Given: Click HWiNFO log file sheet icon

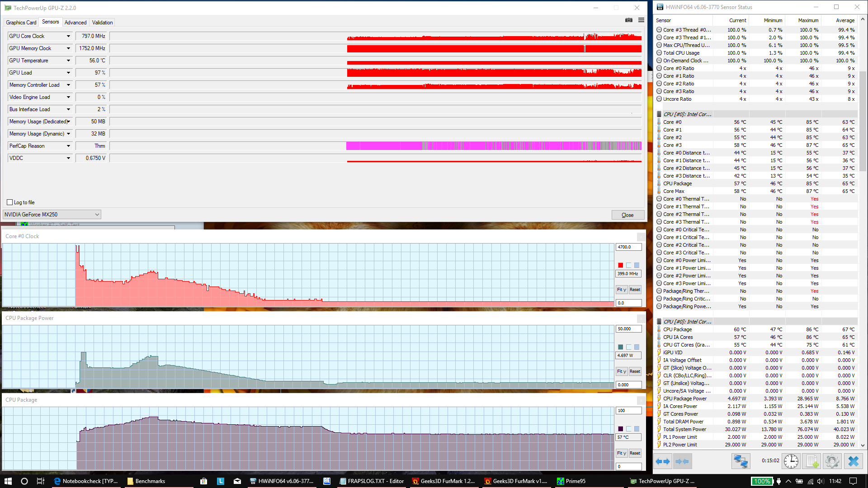Looking at the screenshot, I should pyautogui.click(x=811, y=461).
